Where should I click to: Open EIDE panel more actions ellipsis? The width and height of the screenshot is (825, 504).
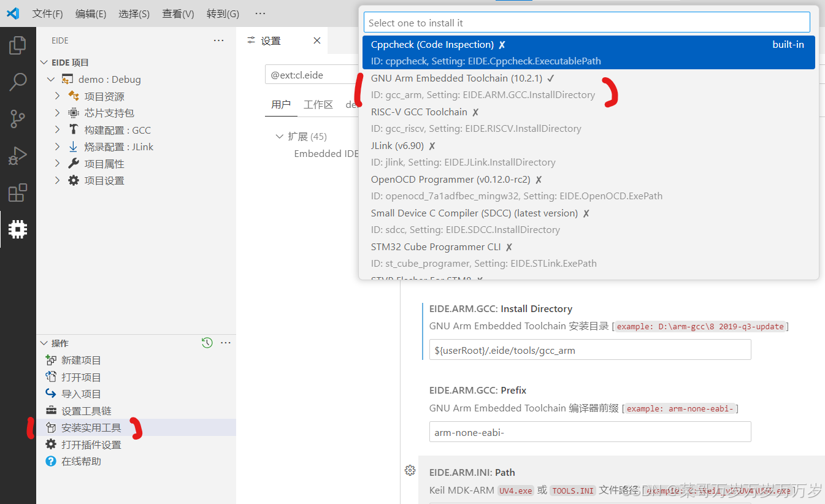pos(218,40)
